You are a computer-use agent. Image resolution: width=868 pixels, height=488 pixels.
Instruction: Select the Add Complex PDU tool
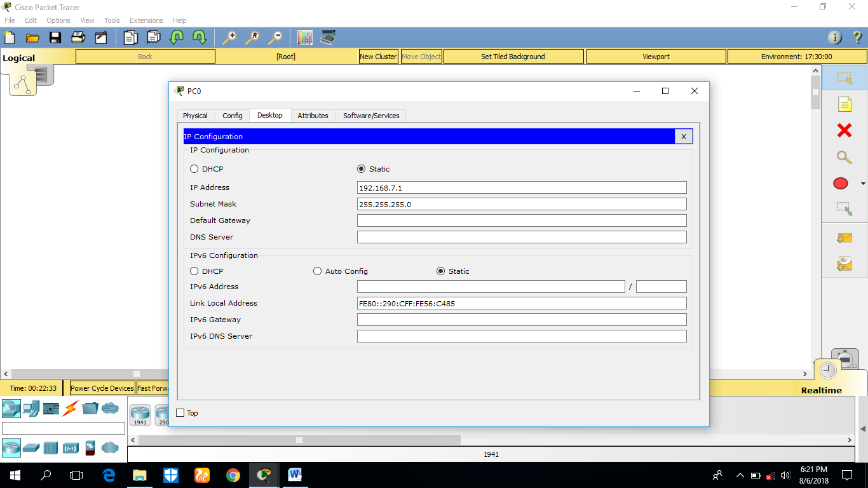pos(844,264)
